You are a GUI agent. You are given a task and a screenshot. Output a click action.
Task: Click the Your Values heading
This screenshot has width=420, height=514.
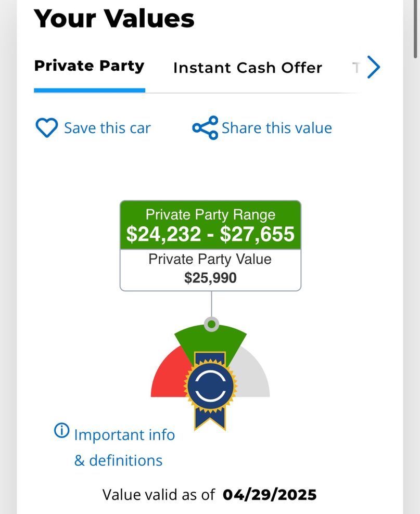coord(114,18)
